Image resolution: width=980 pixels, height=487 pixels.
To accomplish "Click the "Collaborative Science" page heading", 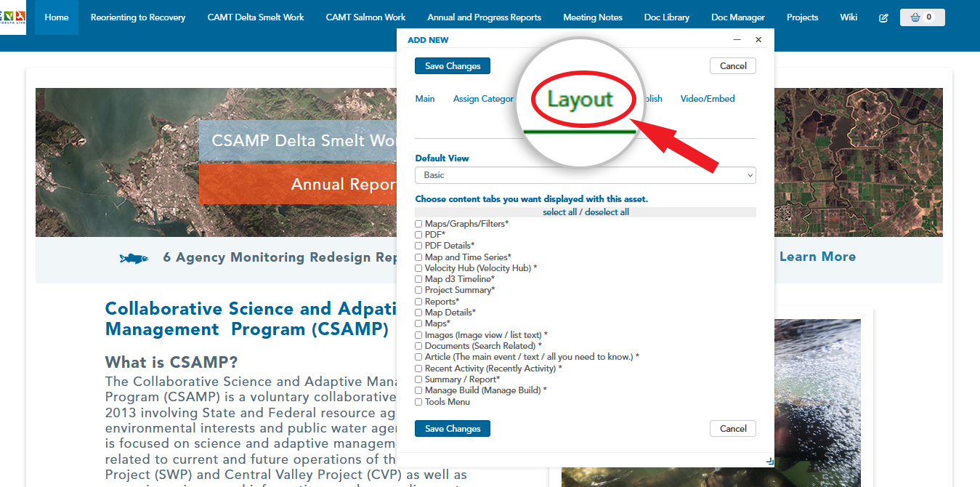I will tap(251, 318).
